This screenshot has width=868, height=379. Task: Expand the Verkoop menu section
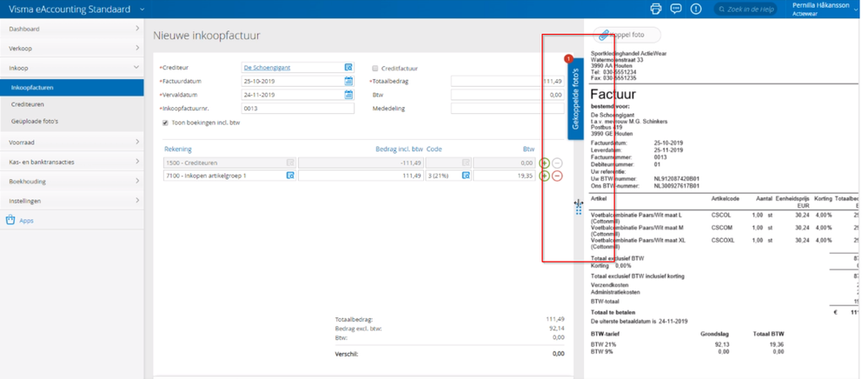[x=72, y=48]
